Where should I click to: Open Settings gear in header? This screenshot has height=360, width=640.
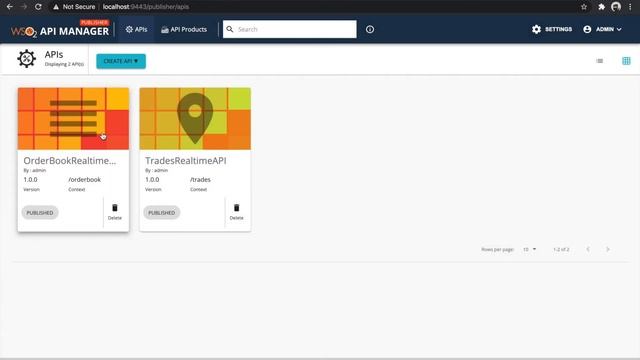click(551, 29)
